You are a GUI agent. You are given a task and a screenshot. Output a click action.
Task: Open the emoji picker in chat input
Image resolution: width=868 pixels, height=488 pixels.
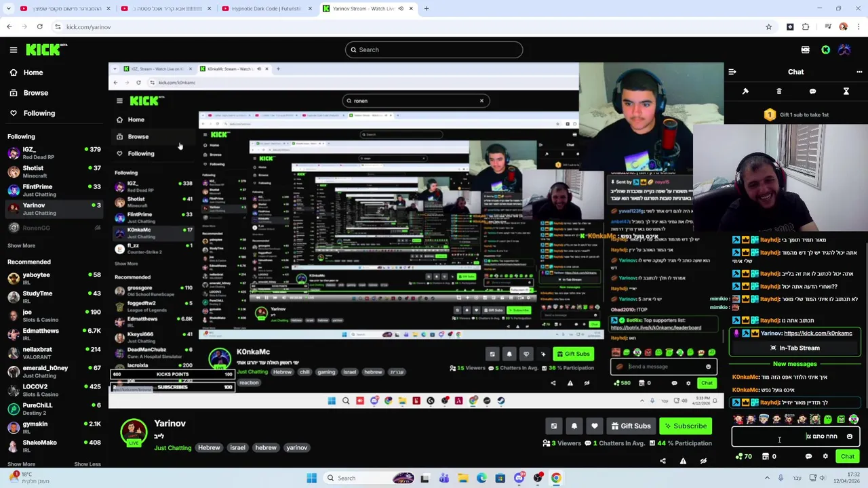pyautogui.click(x=849, y=436)
